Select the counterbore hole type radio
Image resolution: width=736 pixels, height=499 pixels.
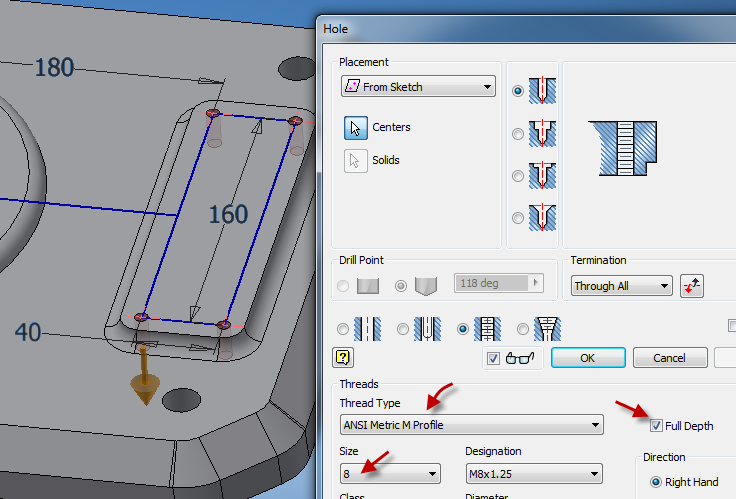click(x=518, y=134)
